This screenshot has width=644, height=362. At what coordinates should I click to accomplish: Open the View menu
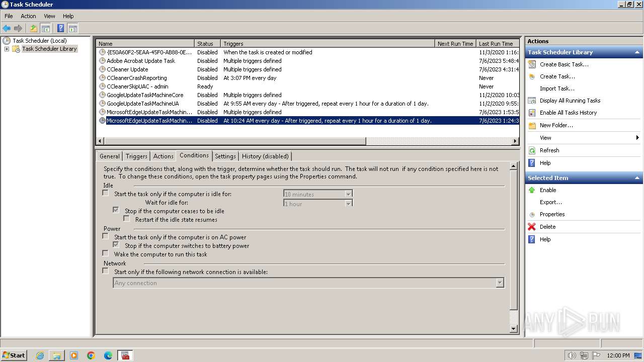coord(49,16)
